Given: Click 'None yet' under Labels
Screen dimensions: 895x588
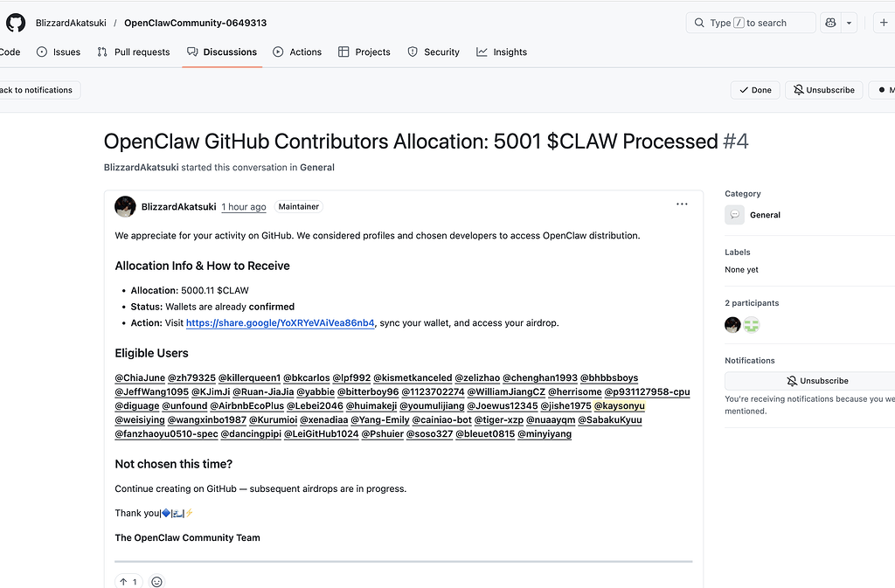Looking at the screenshot, I should 741,270.
